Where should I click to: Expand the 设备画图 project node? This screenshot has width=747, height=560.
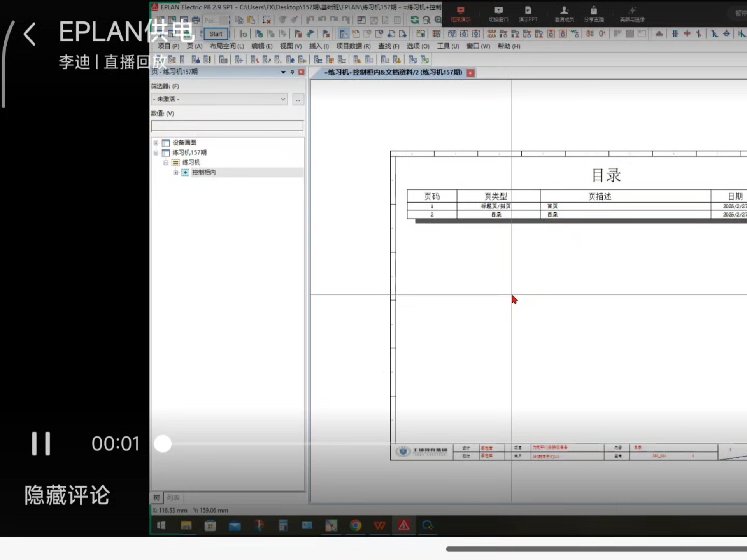click(156, 143)
